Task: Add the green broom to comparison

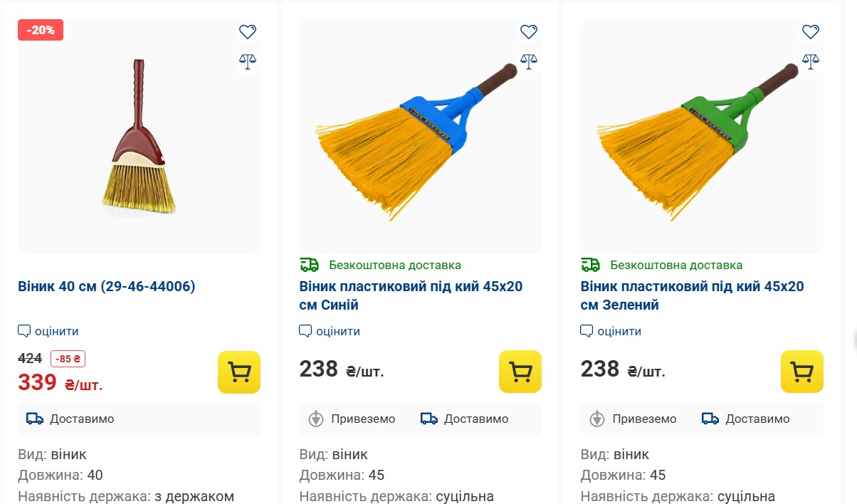Action: [x=810, y=61]
